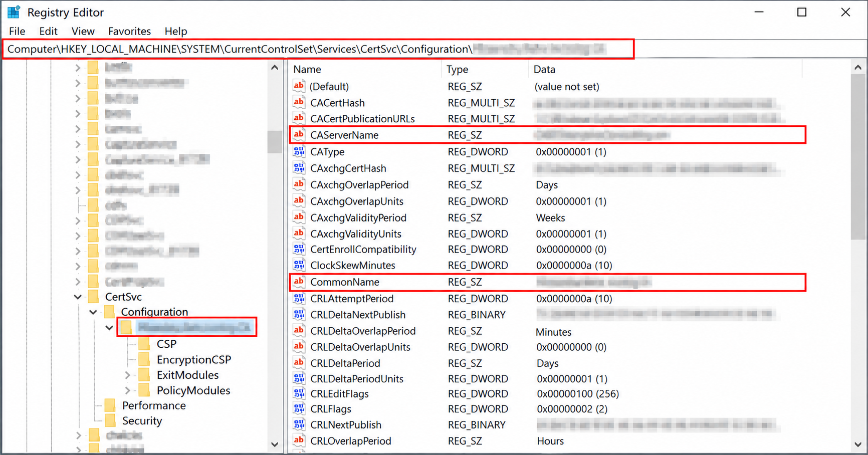Click the CRLNextPublish binary icon

(299, 424)
